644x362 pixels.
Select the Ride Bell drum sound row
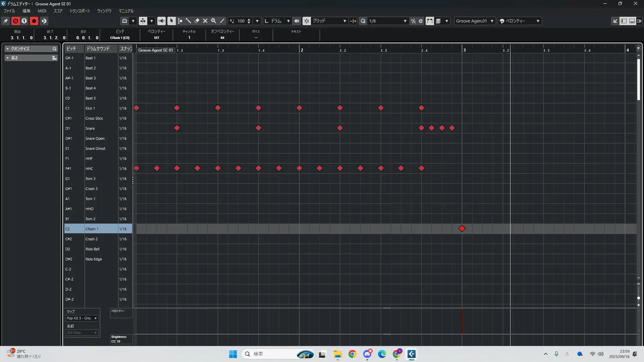click(x=93, y=249)
